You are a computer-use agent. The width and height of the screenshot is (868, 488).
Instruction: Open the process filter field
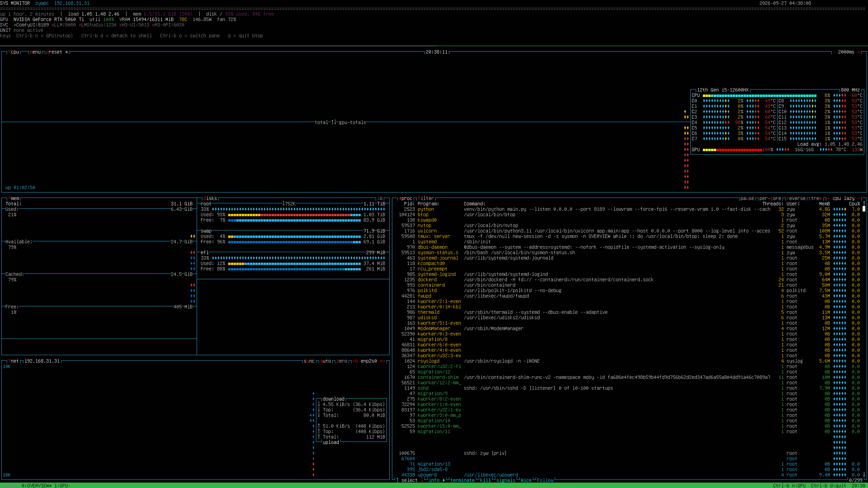pos(426,198)
